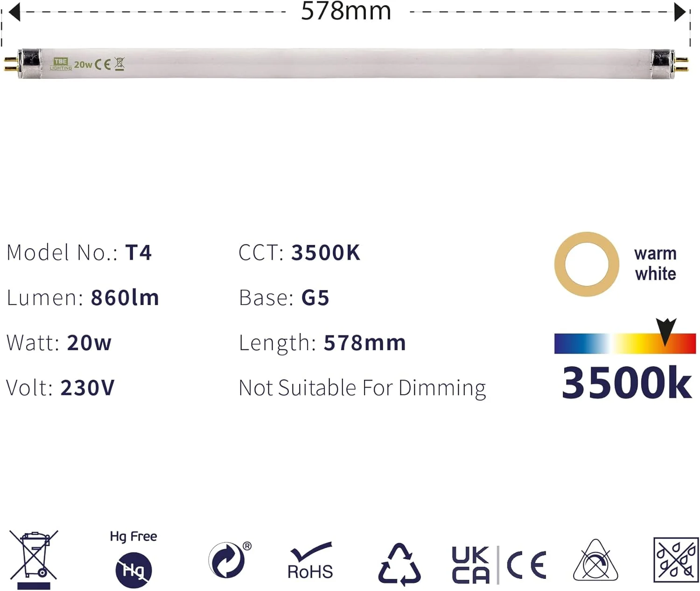This screenshot has height=591, width=700.
Task: Click the 578mm dimension label at top
Action: click(x=346, y=11)
